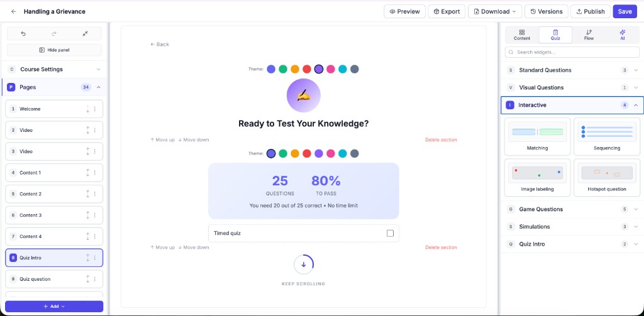Image resolution: width=644 pixels, height=316 pixels.
Task: Switch to the Content tab
Action: pos(521,35)
